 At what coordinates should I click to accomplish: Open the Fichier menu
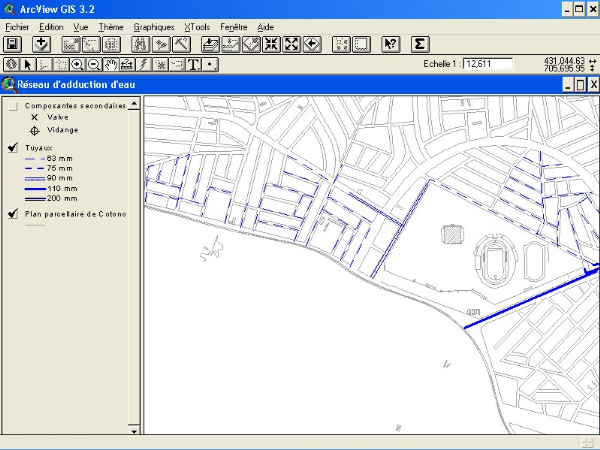17,27
